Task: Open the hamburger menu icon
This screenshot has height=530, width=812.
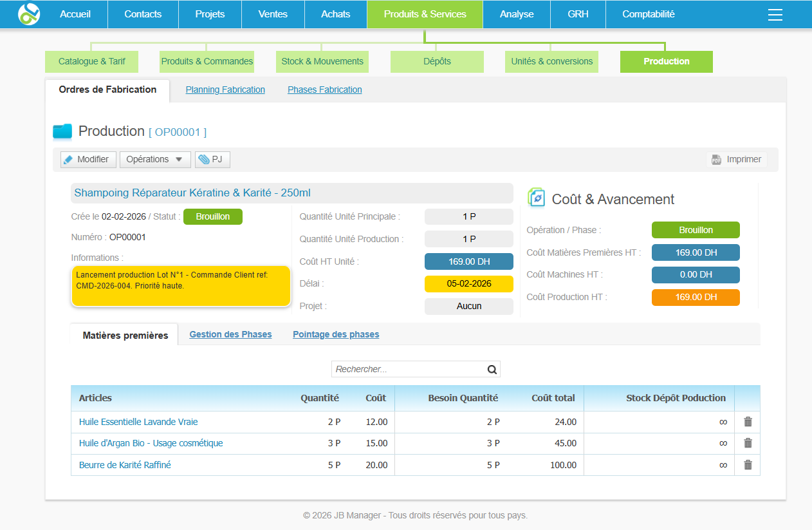Action: click(775, 14)
